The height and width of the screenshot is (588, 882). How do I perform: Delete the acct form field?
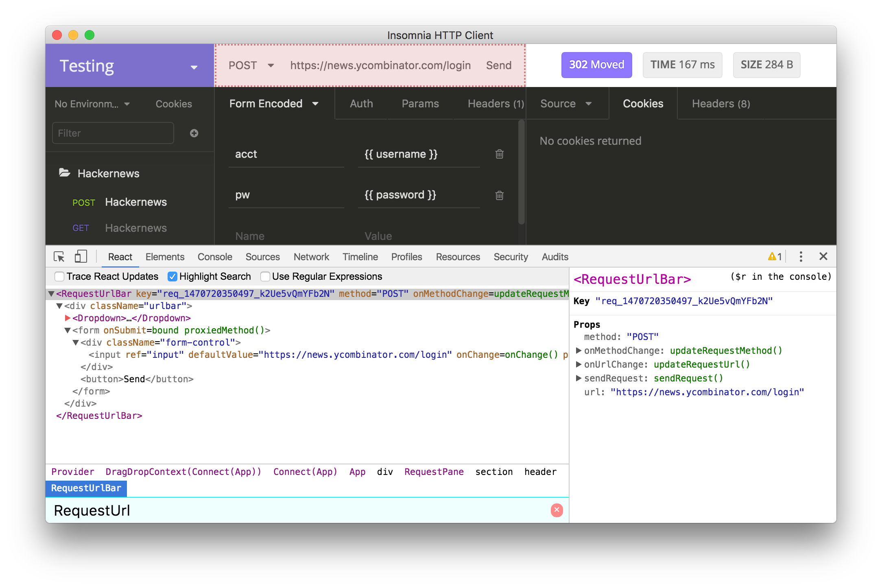(500, 154)
